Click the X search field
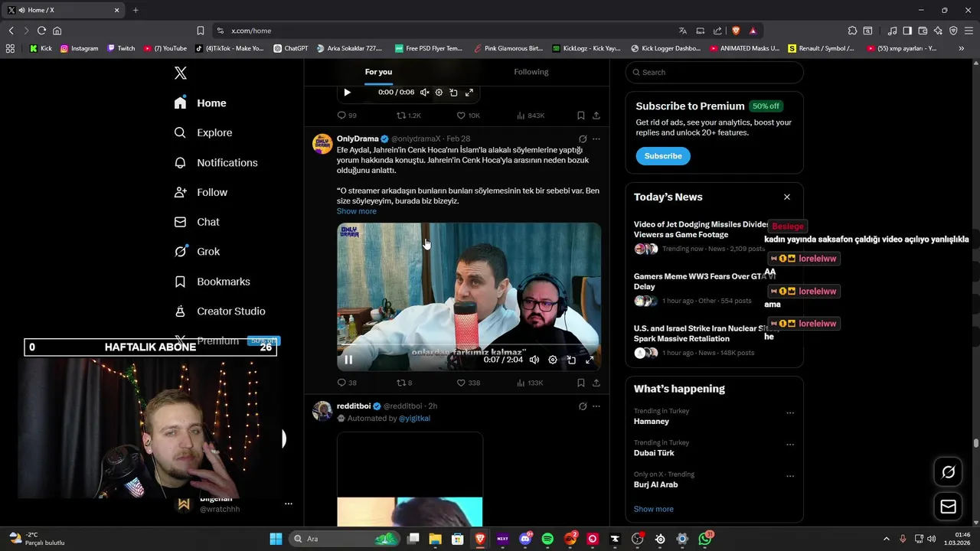Image resolution: width=980 pixels, height=551 pixels. pos(714,72)
